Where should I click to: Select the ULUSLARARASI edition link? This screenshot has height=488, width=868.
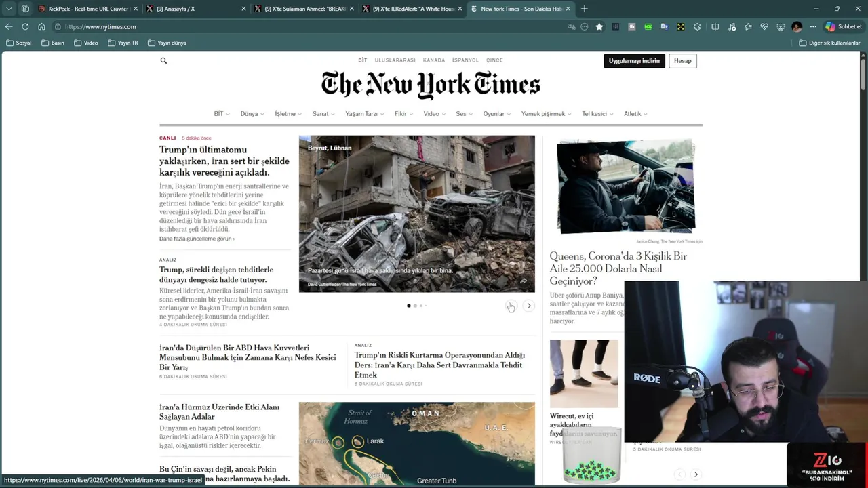(x=395, y=60)
